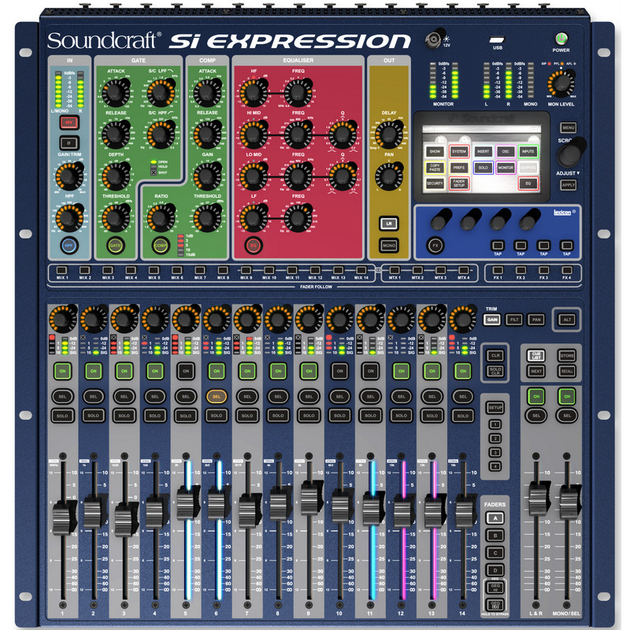630x630 pixels.
Task: Tap the MONO routing button in OUT section
Action: tap(389, 245)
